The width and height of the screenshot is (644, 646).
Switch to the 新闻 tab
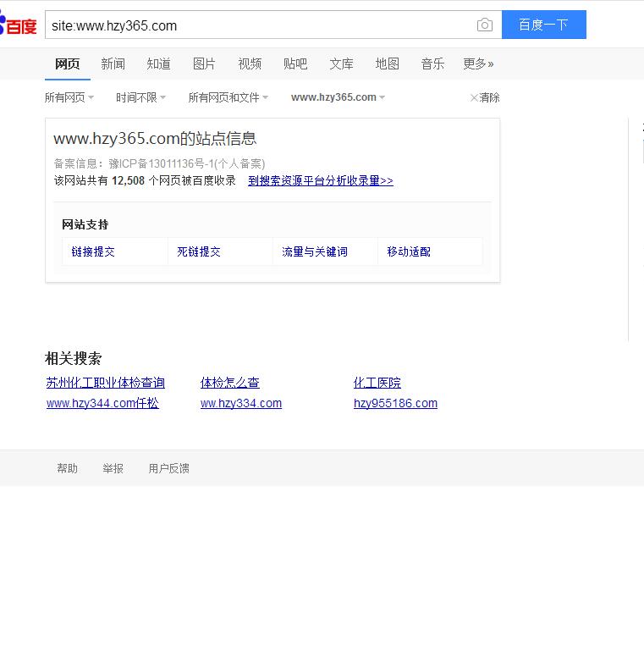(113, 63)
